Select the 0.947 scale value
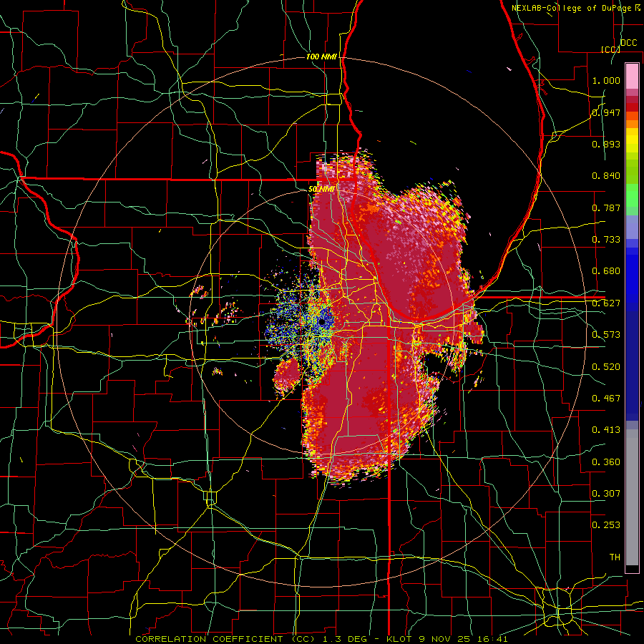Screen dimensions: 644x644 tap(606, 112)
